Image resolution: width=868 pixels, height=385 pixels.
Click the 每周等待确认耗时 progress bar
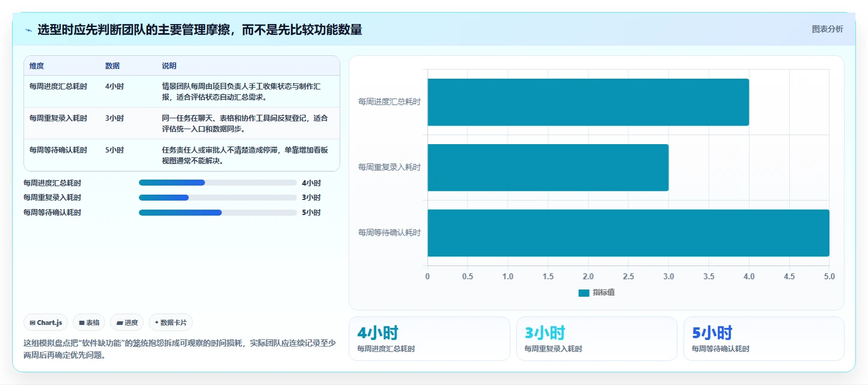click(218, 213)
